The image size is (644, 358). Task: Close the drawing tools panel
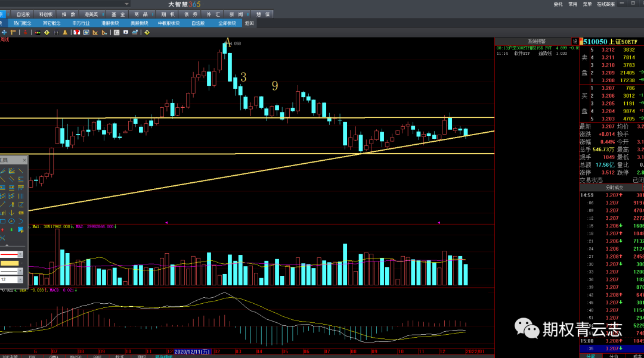tap(24, 160)
